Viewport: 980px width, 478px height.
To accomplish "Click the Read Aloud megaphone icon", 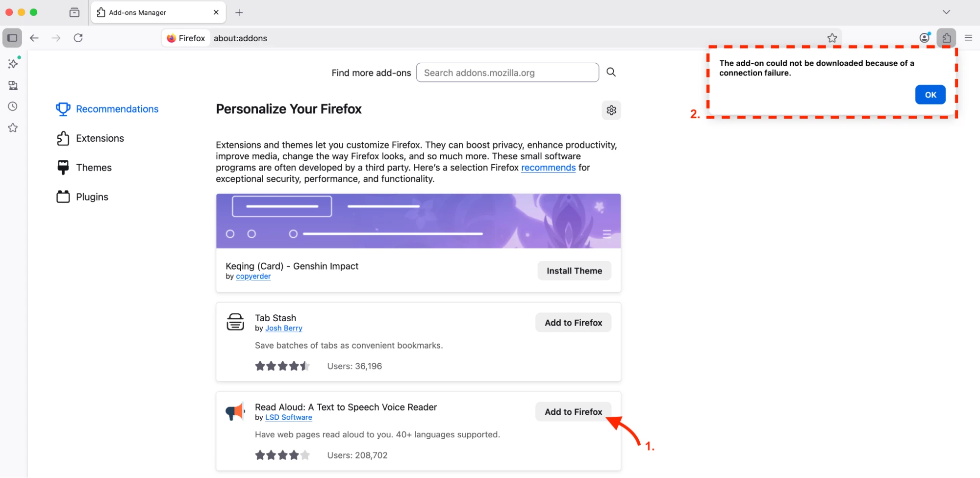I will (235, 411).
